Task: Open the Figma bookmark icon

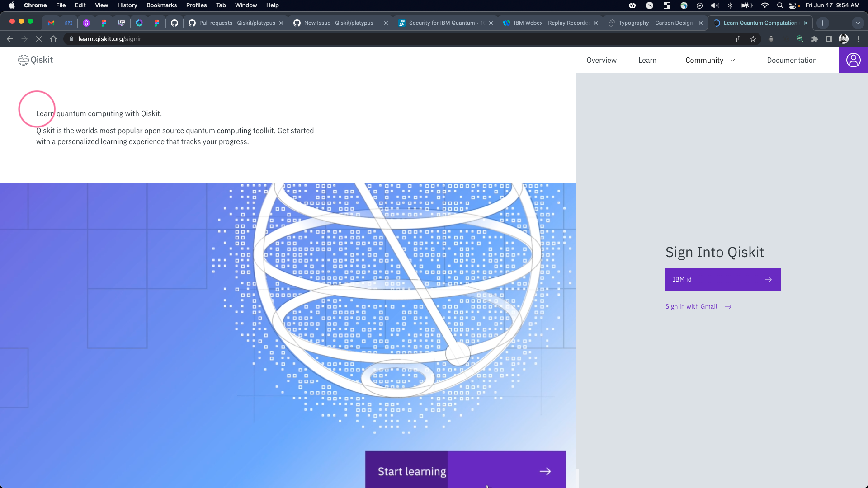Action: 104,23
